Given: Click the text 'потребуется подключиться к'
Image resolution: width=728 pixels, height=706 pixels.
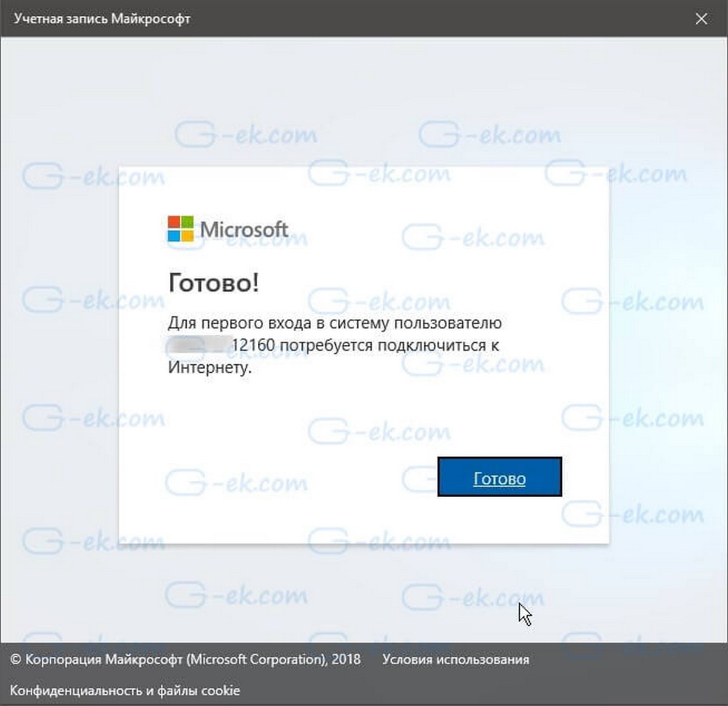Looking at the screenshot, I should pos(389,345).
